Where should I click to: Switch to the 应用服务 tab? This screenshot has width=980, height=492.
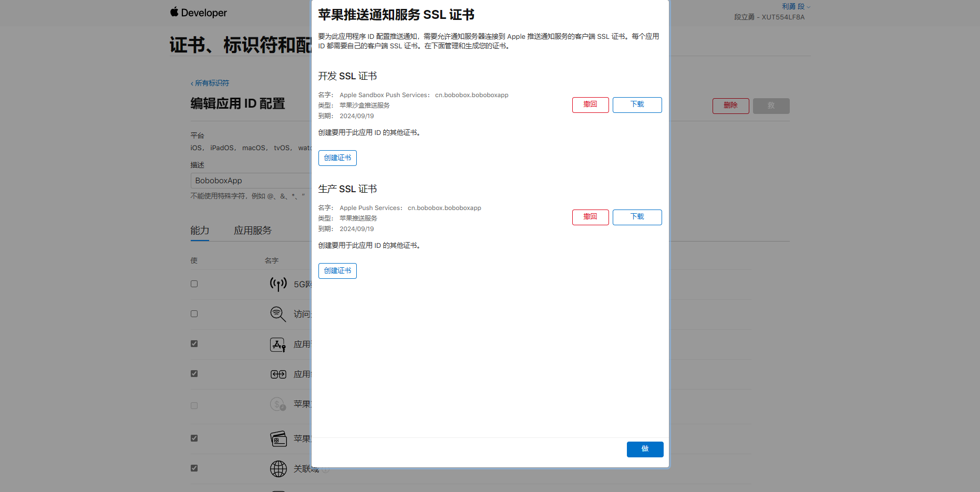pyautogui.click(x=253, y=231)
